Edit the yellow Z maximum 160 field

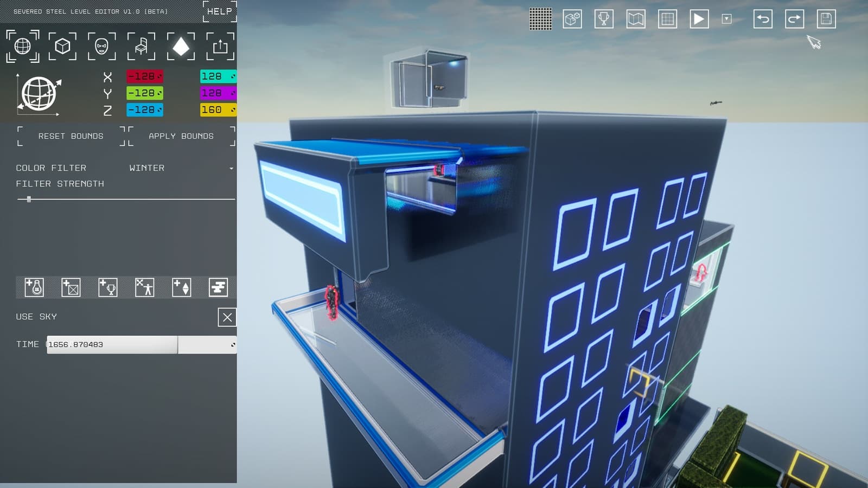[218, 110]
